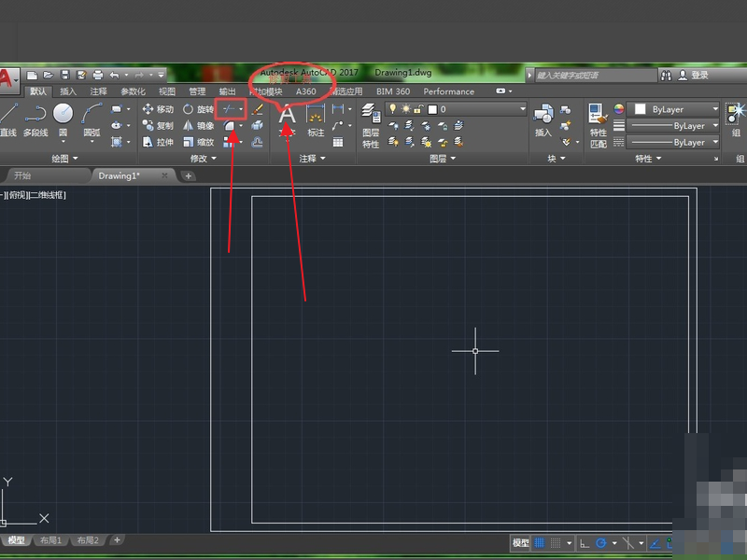The image size is (747, 560).
Task: Switch to the 视图 ribbon tab
Action: coord(167,91)
